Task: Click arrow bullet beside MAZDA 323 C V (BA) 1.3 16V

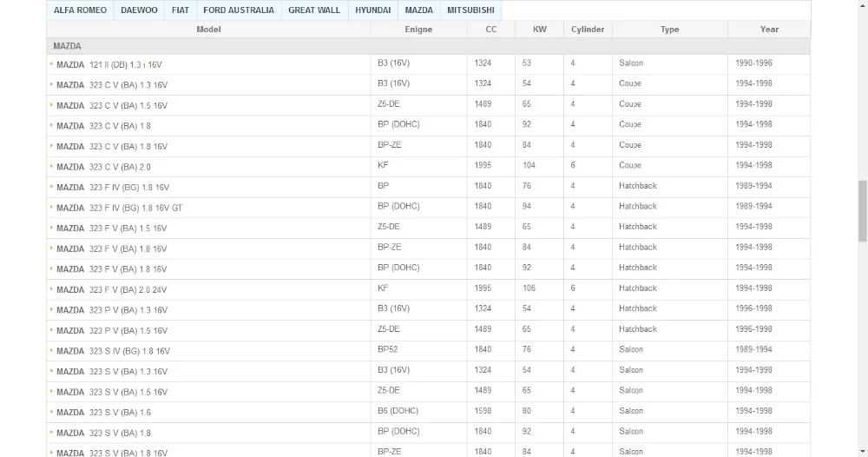Action: pos(52,85)
